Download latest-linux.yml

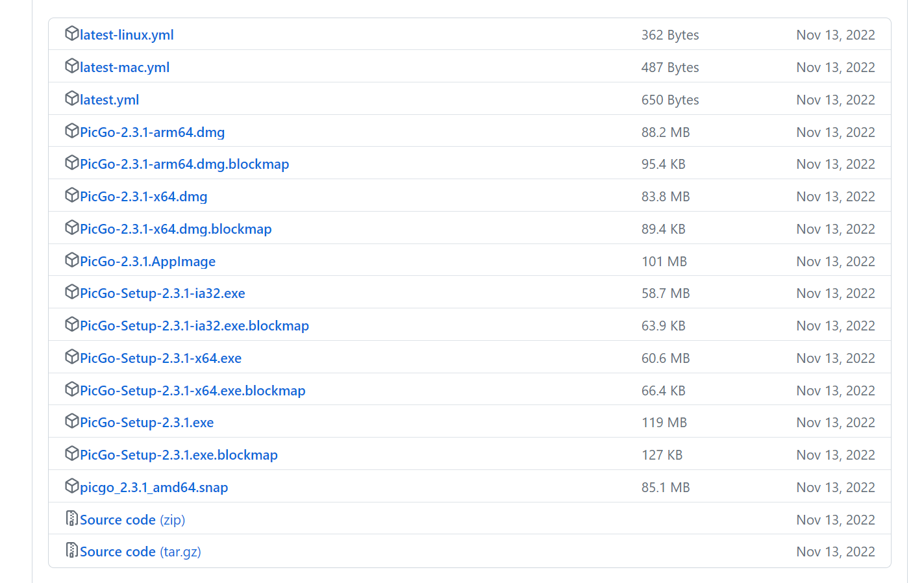127,35
